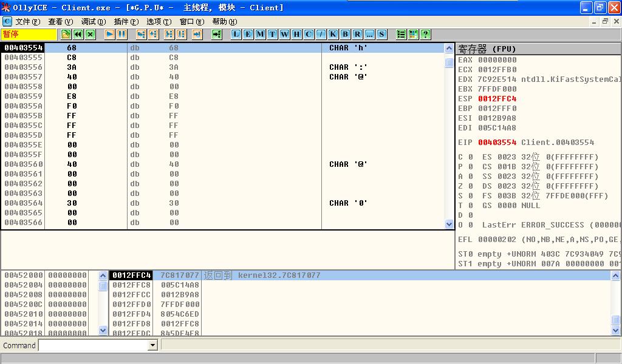Screen dimensions: 622x364
Task: Click the 寄存器 (FPU) registers header
Action: (x=538, y=49)
